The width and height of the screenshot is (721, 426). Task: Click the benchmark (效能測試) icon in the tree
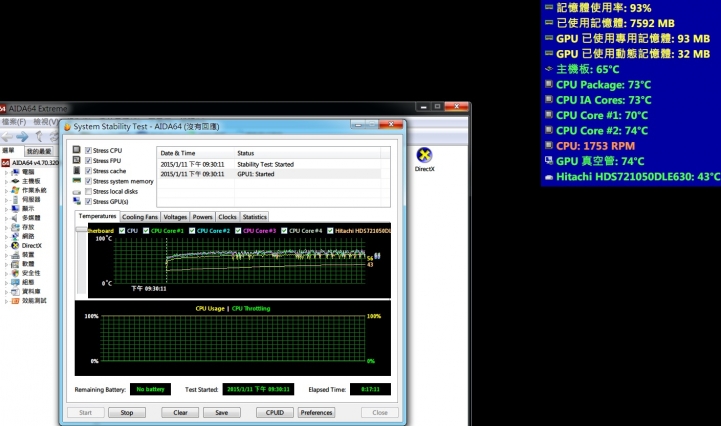coord(15,300)
